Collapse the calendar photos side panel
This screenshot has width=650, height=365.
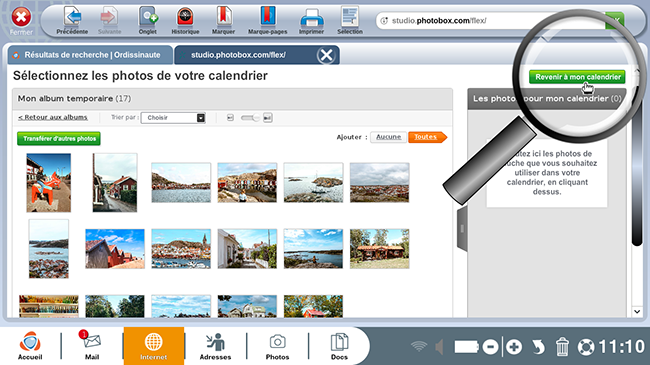coord(462,229)
